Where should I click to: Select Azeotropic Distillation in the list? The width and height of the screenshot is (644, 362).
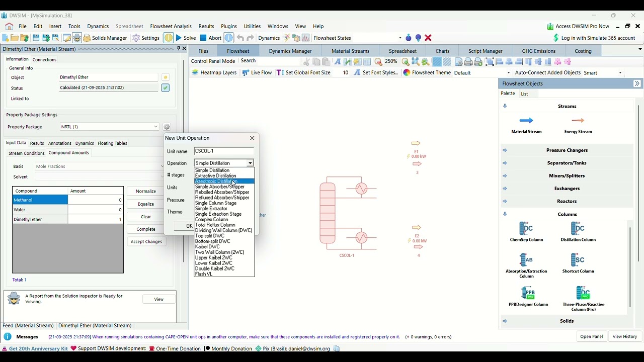tap(224, 182)
